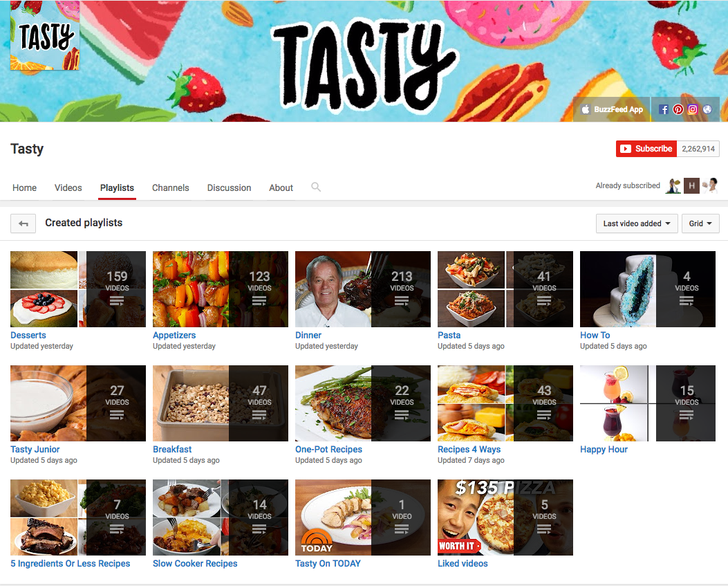Click the Tasty channel avatar in the banner
Image resolution: width=728 pixels, height=586 pixels.
[44, 35]
